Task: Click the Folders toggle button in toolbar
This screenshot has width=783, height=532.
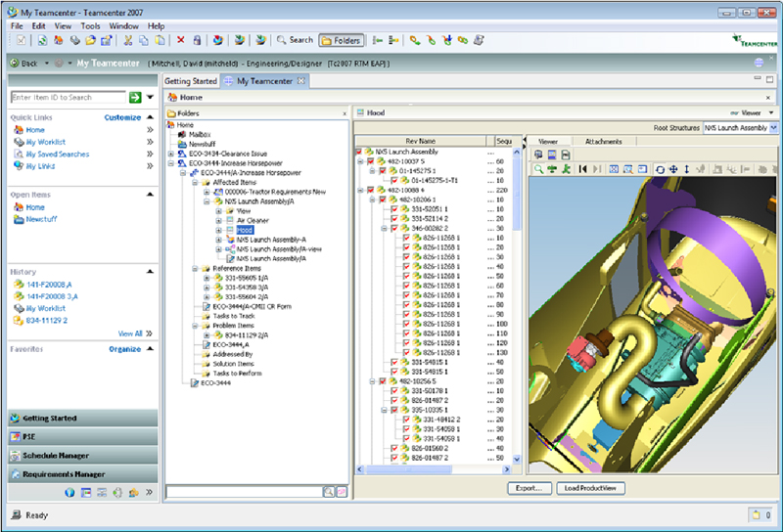Action: tap(342, 40)
